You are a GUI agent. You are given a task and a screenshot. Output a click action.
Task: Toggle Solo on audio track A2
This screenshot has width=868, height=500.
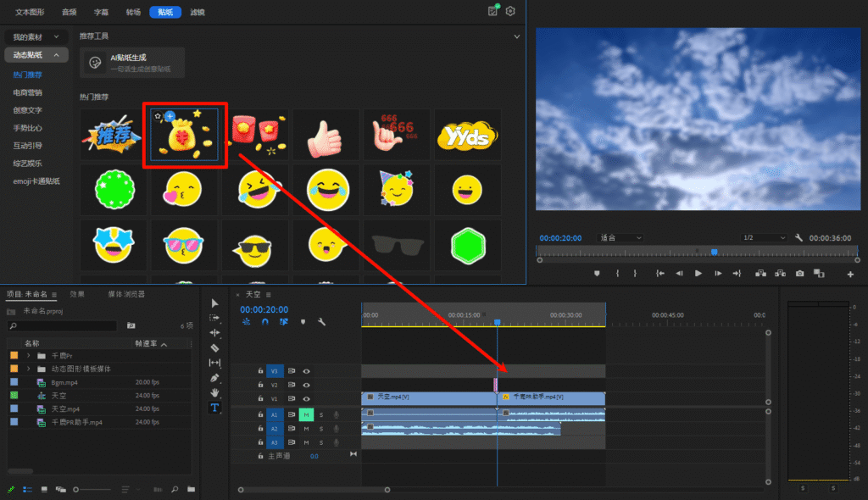tap(321, 429)
